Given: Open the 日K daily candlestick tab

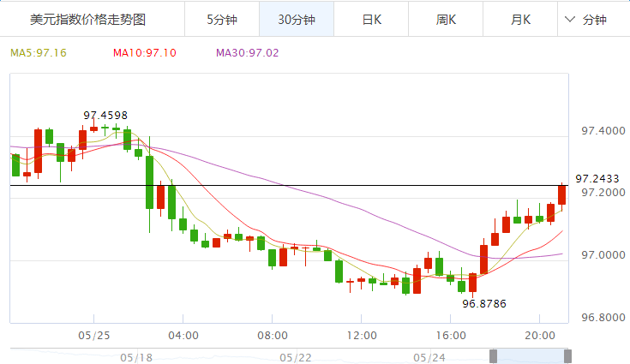Looking at the screenshot, I should pyautogui.click(x=371, y=19).
